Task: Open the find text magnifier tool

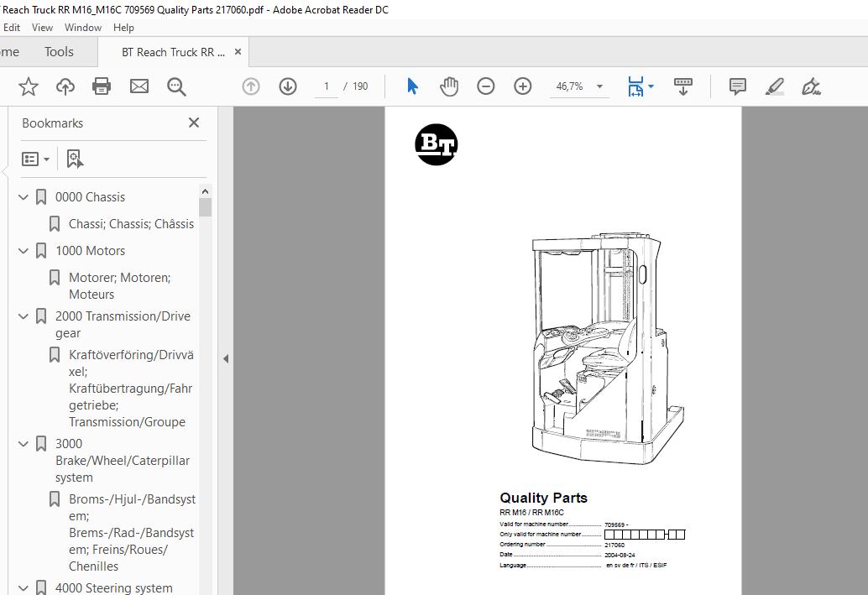Action: [176, 86]
